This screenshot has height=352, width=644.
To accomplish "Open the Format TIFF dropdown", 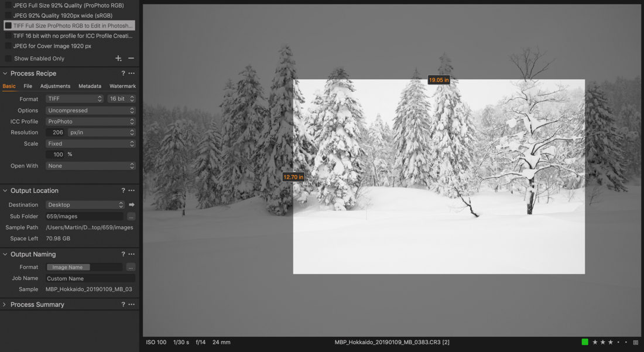I will [74, 99].
